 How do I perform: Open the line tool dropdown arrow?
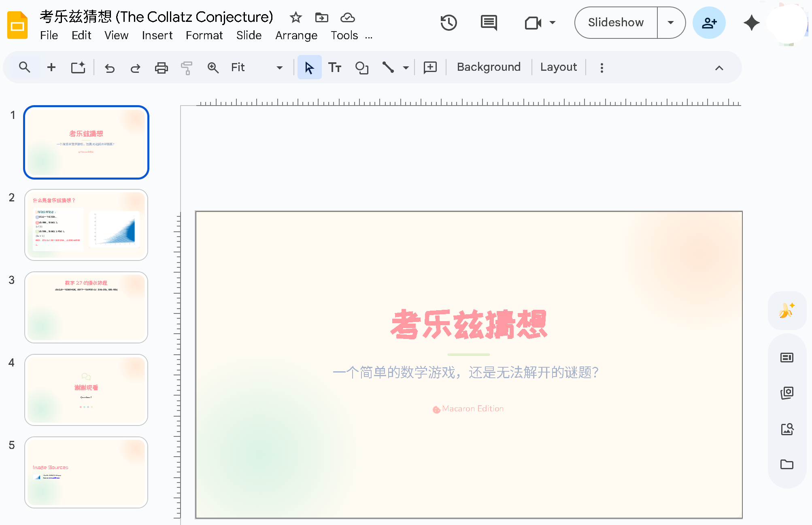click(406, 68)
